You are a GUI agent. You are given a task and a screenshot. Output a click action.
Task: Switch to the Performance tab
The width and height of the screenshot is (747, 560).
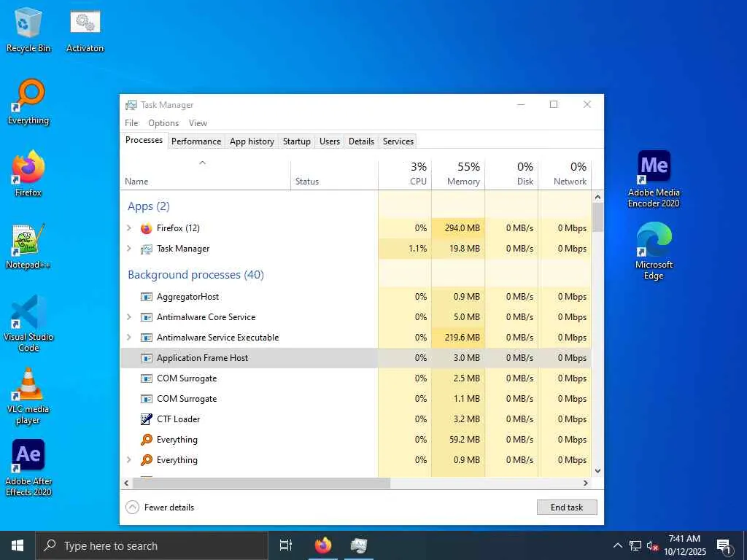pyautogui.click(x=196, y=141)
